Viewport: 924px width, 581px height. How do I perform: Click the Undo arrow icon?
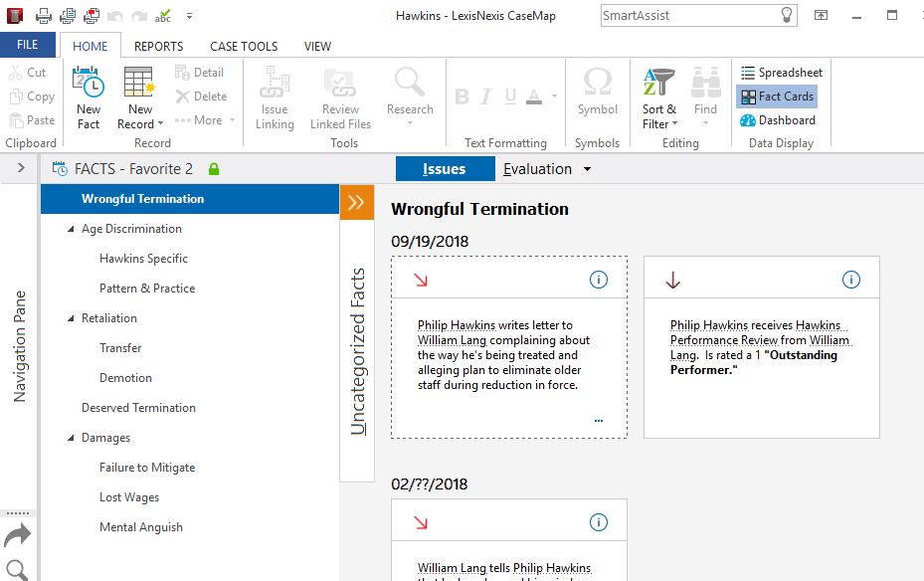115,17
